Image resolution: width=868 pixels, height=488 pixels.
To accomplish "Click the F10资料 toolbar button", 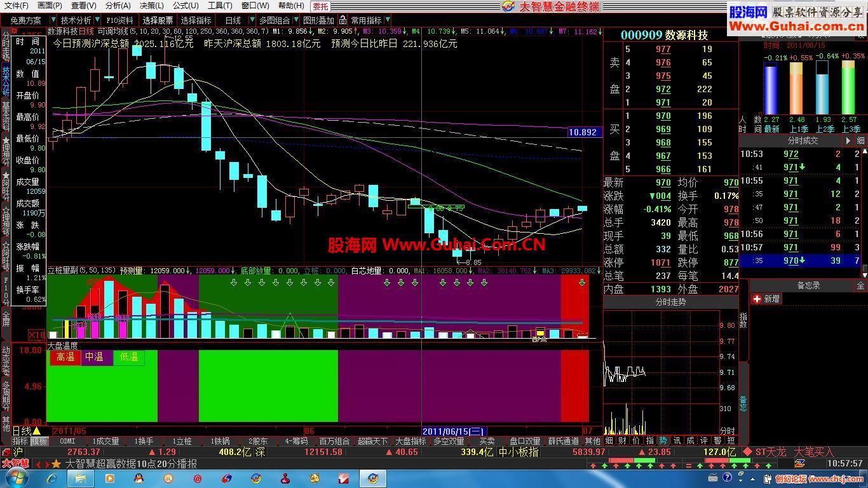I will pos(120,20).
